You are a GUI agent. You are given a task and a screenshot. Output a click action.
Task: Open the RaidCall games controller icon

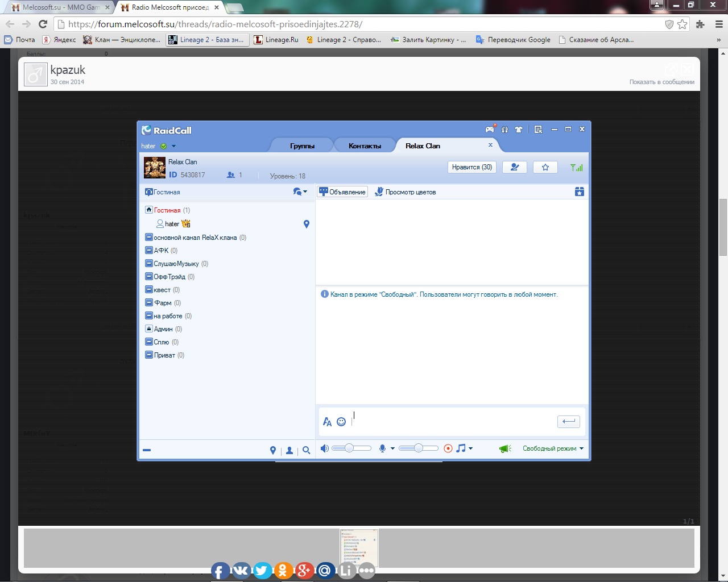(489, 129)
